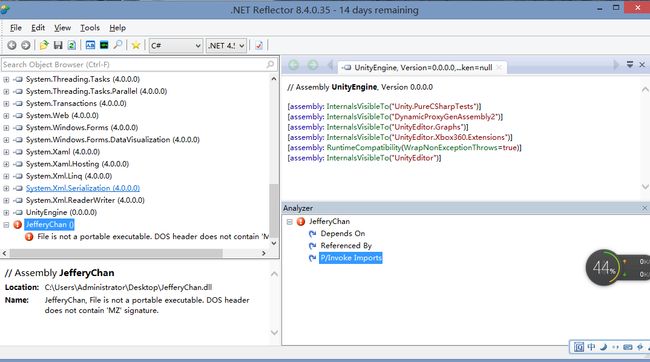
Task: Click the save floppy disk icon
Action: [x=58, y=45]
